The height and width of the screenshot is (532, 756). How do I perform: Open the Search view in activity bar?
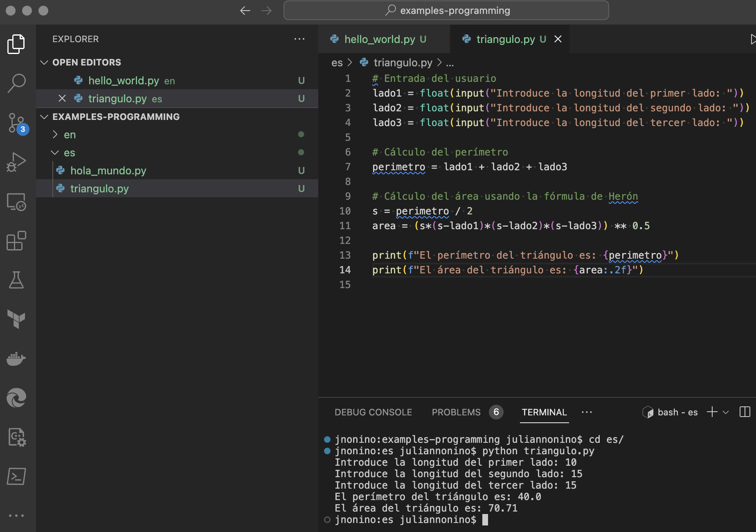coord(16,83)
